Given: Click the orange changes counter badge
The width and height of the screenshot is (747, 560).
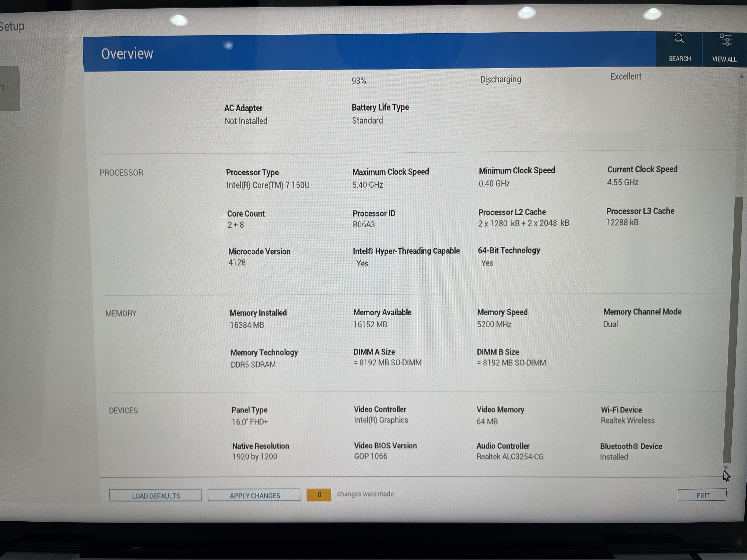Looking at the screenshot, I should click(319, 495).
